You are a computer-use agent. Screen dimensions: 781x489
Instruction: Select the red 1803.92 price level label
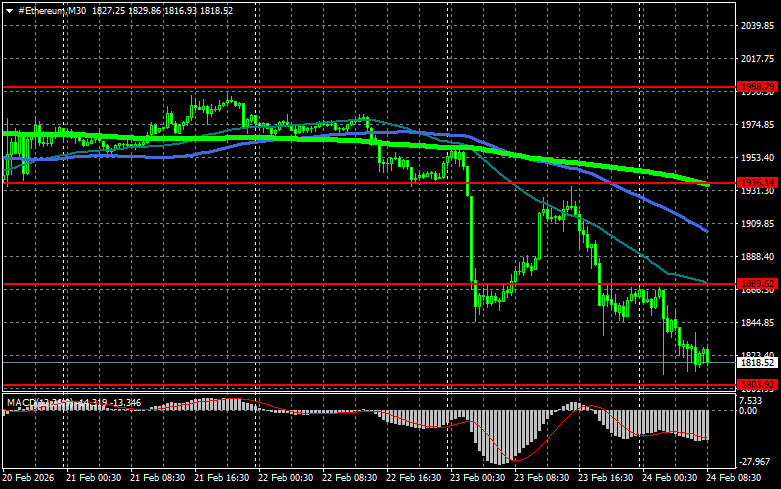tap(756, 385)
